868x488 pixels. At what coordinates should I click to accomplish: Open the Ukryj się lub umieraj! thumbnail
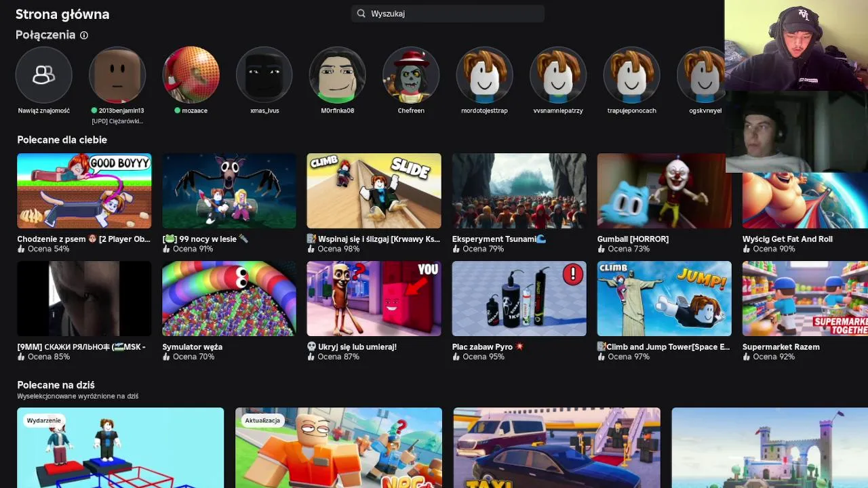click(374, 298)
